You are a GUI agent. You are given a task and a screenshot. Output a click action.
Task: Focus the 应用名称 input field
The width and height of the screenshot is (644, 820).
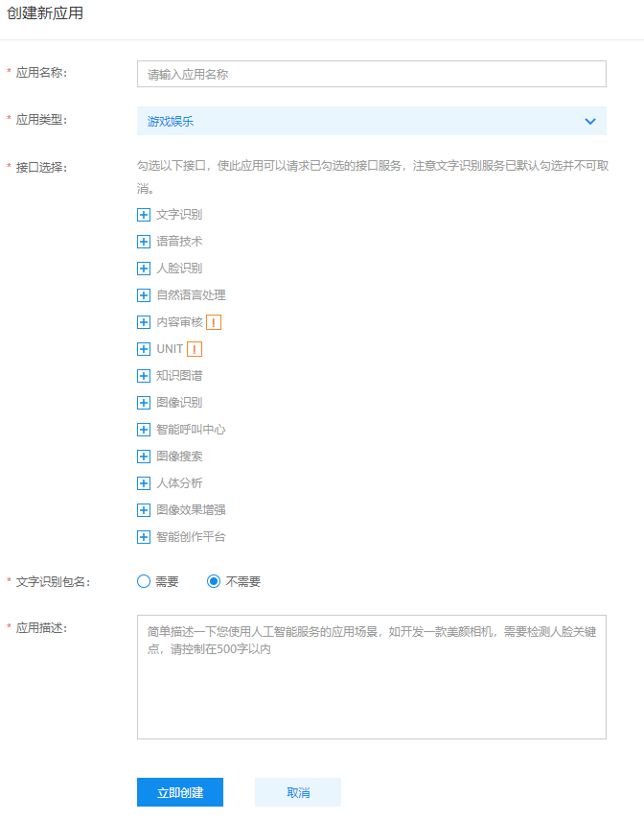pyautogui.click(x=372, y=74)
